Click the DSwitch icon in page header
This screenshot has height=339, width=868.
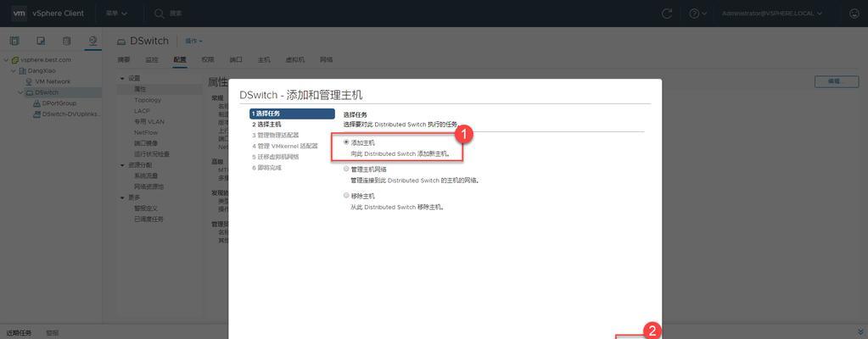121,42
